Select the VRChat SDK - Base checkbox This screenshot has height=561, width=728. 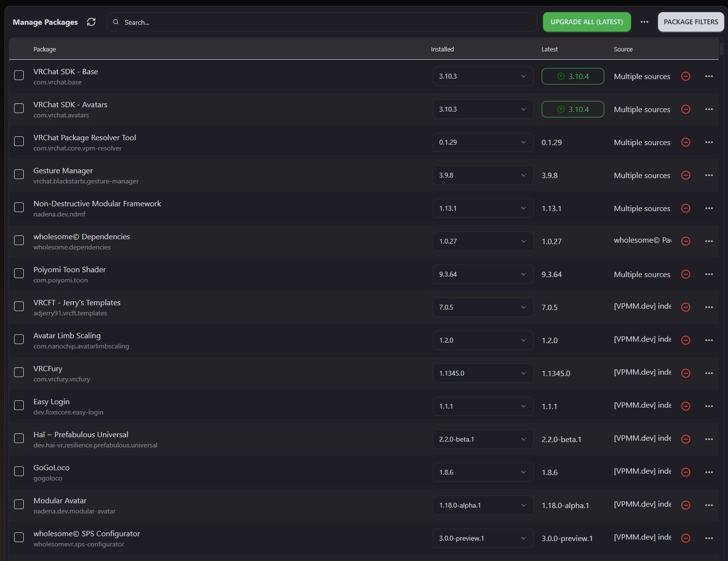[19, 75]
